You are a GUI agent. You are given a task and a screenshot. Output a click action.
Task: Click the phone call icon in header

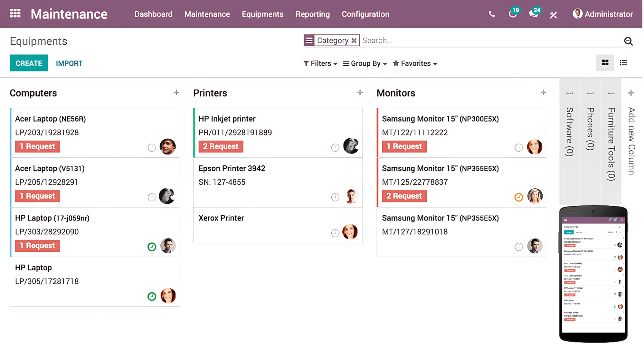point(492,14)
